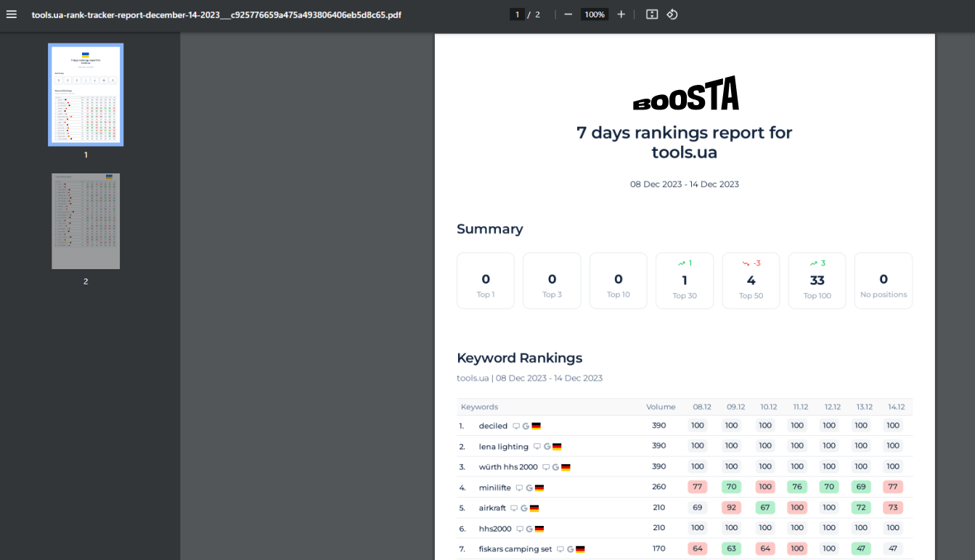Click German flag next to airkraft
Image resolution: width=975 pixels, height=560 pixels.
(534, 508)
